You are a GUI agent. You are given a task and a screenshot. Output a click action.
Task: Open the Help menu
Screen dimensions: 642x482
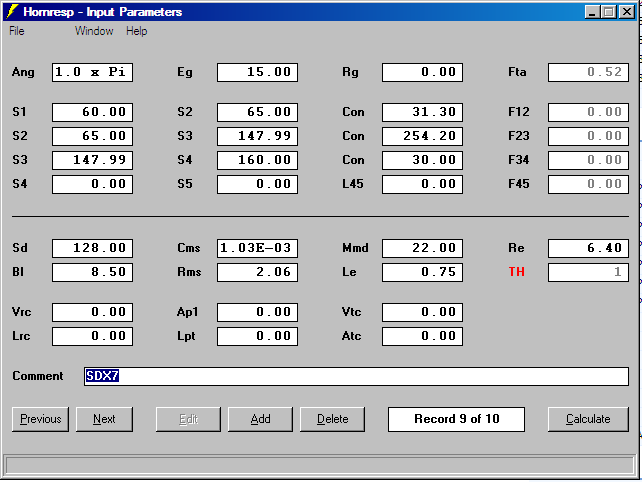pyautogui.click(x=136, y=31)
